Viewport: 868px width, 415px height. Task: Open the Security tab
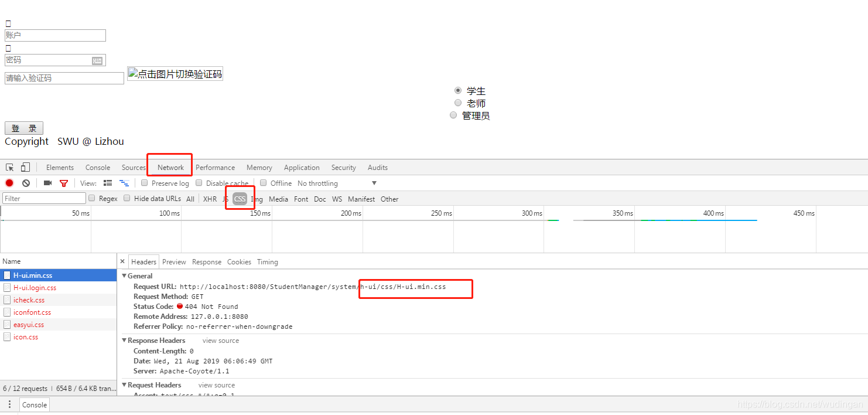point(344,168)
